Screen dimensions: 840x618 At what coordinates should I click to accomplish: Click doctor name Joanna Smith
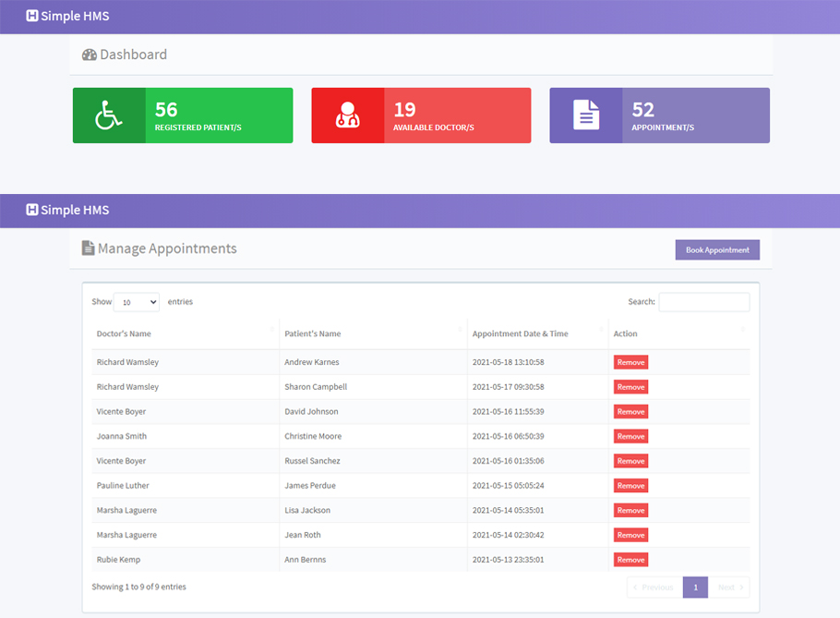(122, 436)
